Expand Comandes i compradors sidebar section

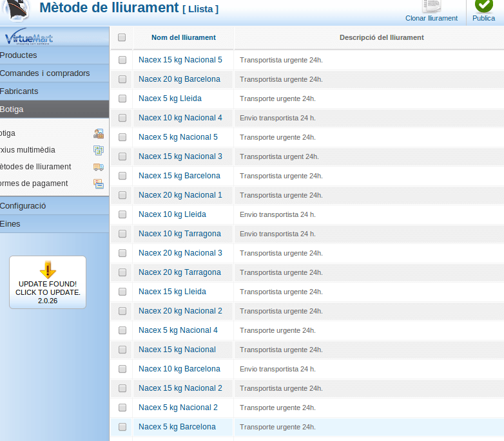click(54, 73)
